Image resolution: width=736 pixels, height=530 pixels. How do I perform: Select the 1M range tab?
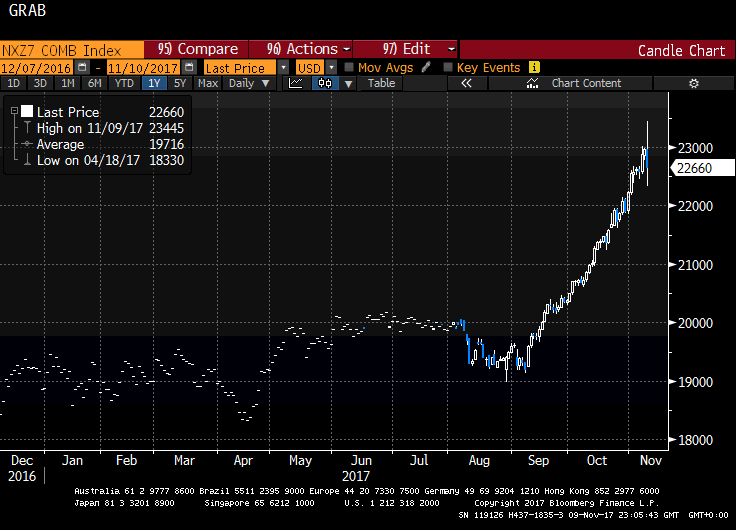[x=68, y=83]
